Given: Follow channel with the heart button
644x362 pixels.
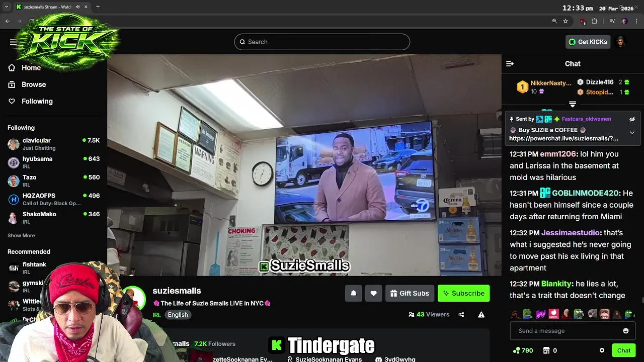Looking at the screenshot, I should point(373,294).
